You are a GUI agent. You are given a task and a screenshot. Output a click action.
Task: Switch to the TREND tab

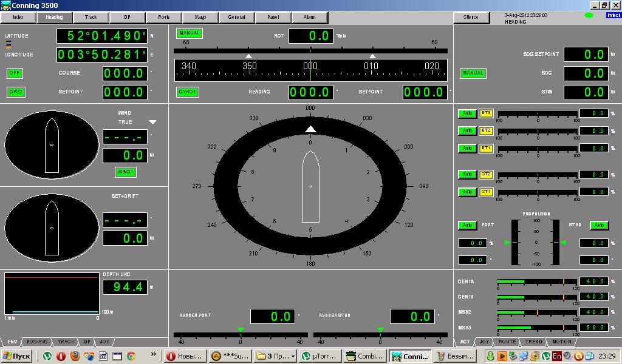point(534,342)
